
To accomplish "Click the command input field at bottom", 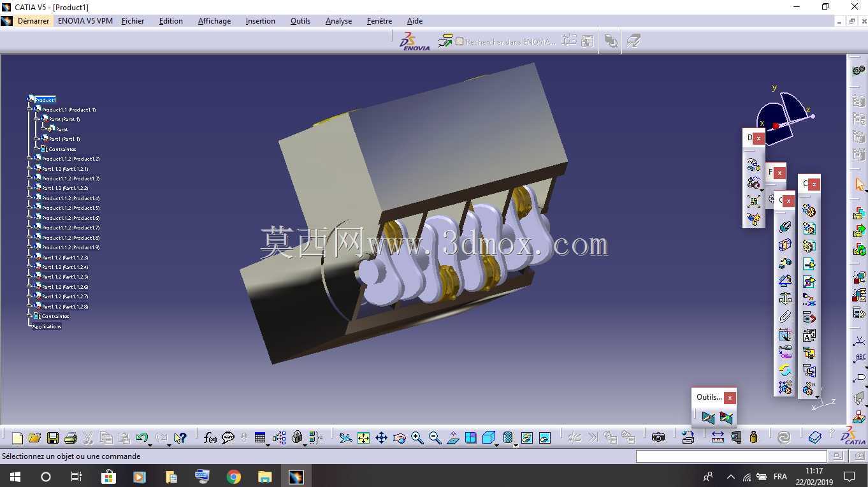I will tap(731, 456).
